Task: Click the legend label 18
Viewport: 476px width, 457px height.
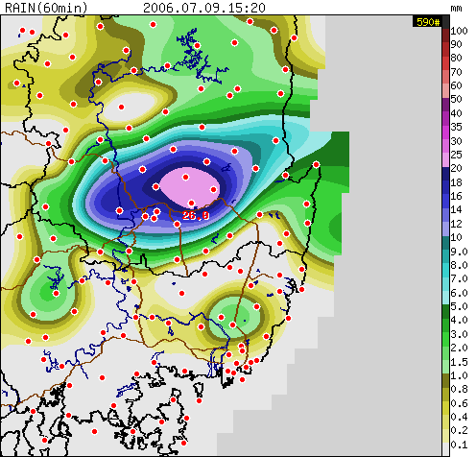Action: (x=456, y=182)
